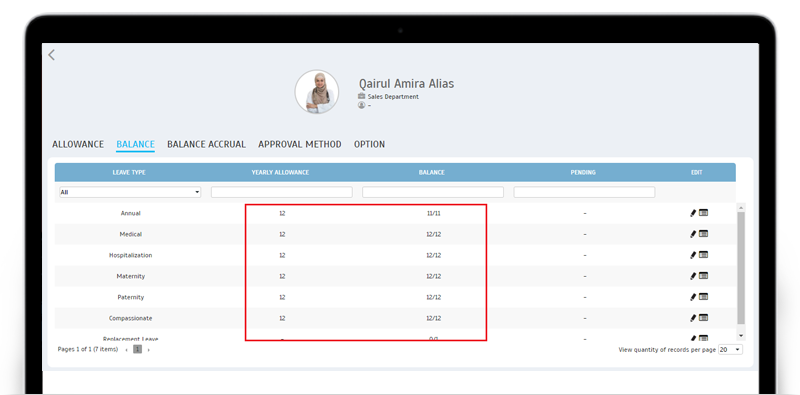Click the vertical scrollbar thumb of the table
The image size is (800, 395).
point(741,268)
